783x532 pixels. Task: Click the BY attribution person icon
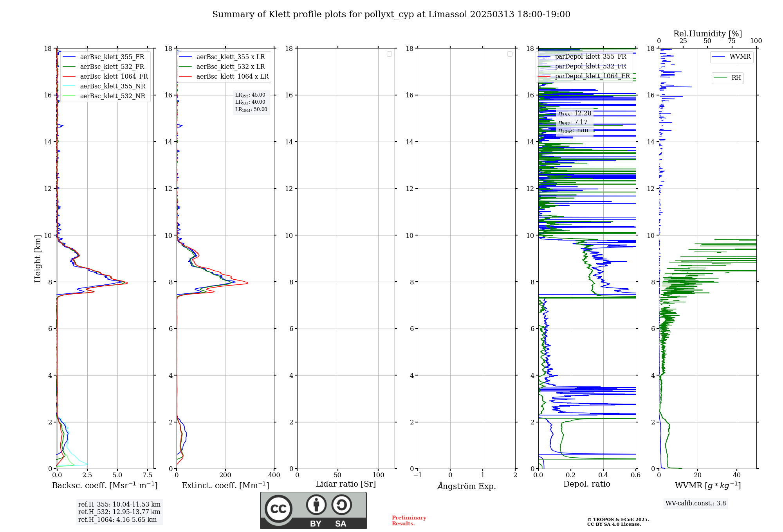[x=316, y=505]
